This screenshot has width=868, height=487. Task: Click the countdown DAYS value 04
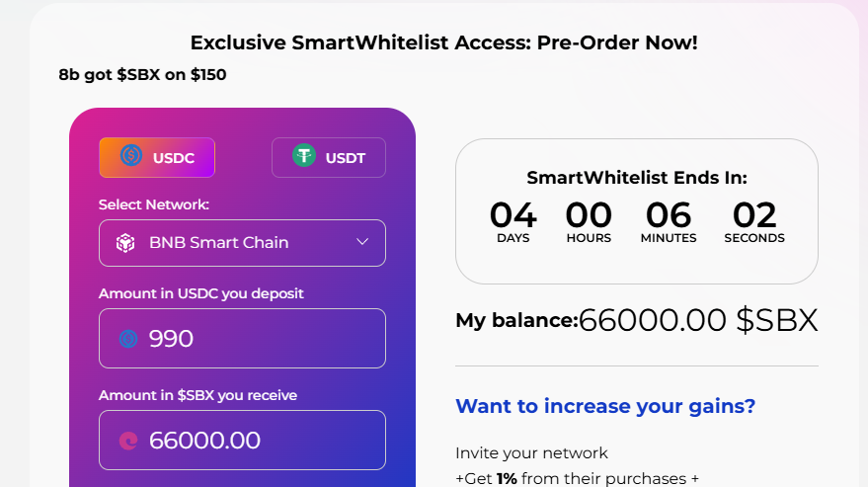(513, 215)
